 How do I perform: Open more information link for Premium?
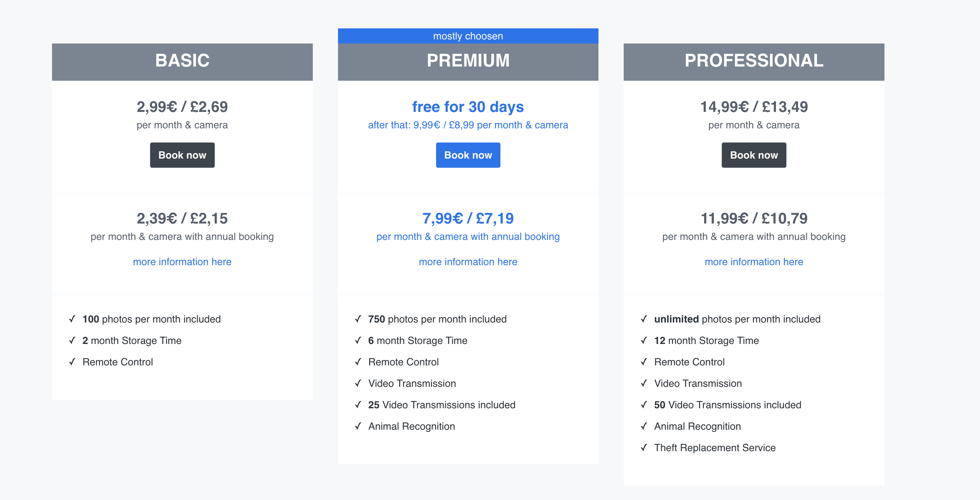(x=468, y=262)
